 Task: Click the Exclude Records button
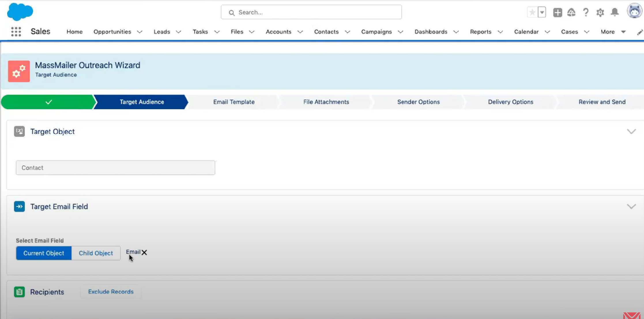click(111, 292)
